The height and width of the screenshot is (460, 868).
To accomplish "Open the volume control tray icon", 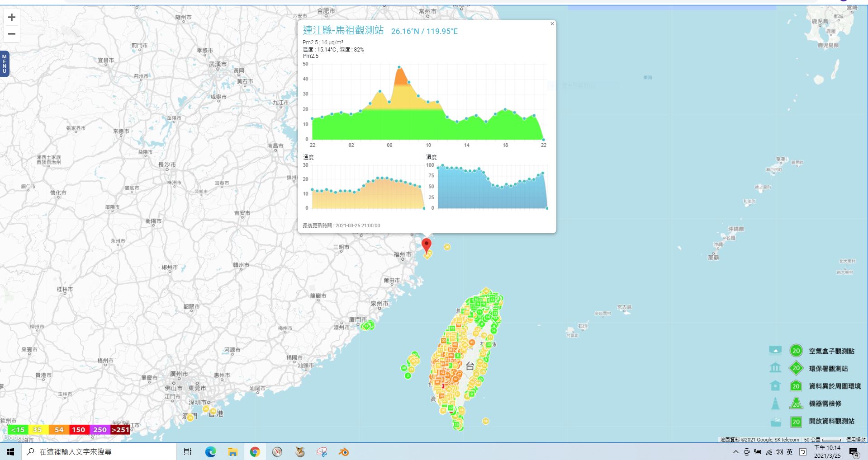I will tap(779, 452).
